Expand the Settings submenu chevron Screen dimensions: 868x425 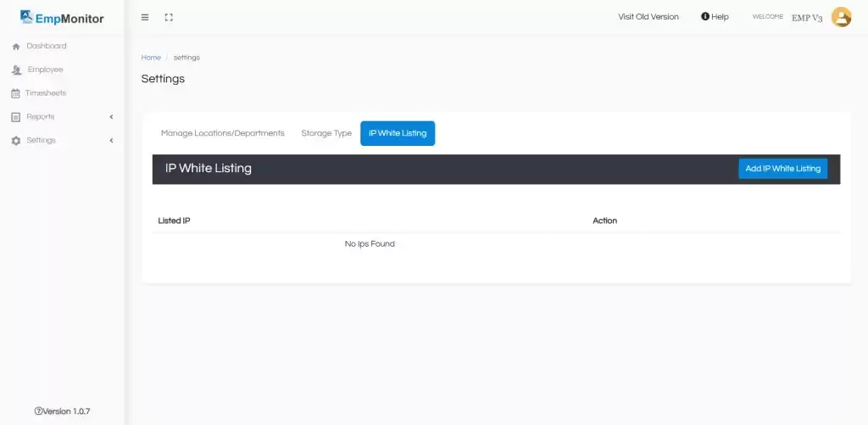pyautogui.click(x=111, y=141)
